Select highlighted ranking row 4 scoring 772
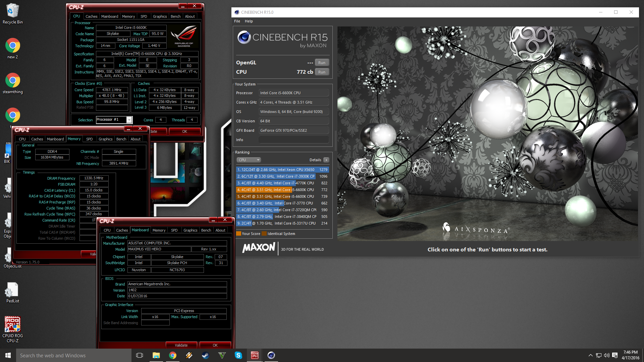 [x=282, y=190]
